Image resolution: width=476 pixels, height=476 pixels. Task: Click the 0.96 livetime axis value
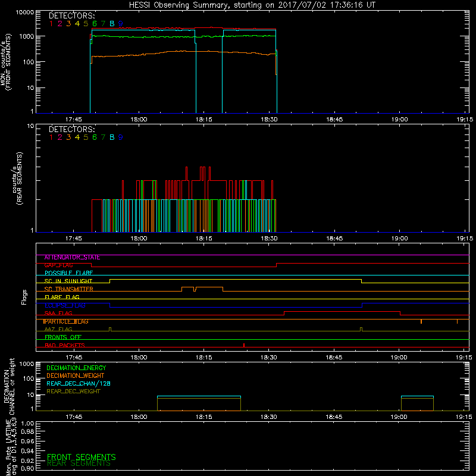coord(27,441)
